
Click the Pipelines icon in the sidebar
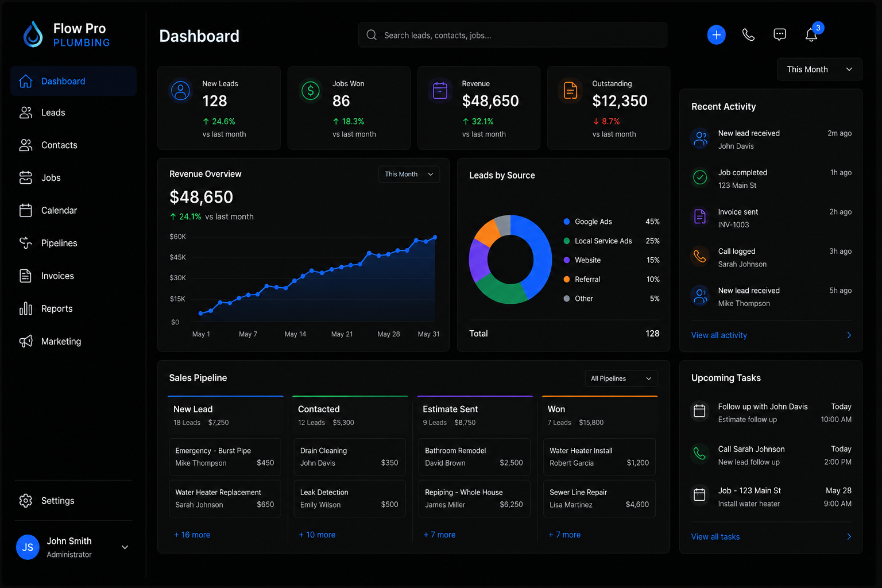point(26,243)
